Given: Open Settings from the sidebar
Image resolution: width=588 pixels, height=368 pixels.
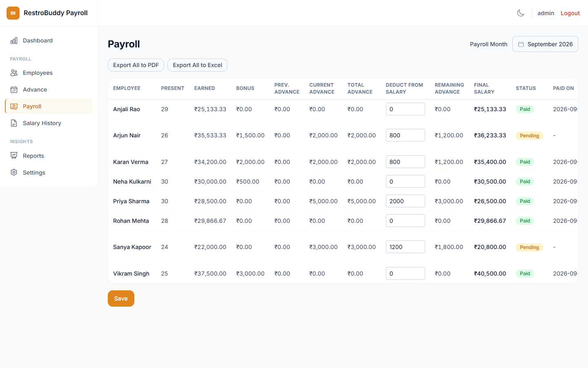Looking at the screenshot, I should tap(49, 173).
